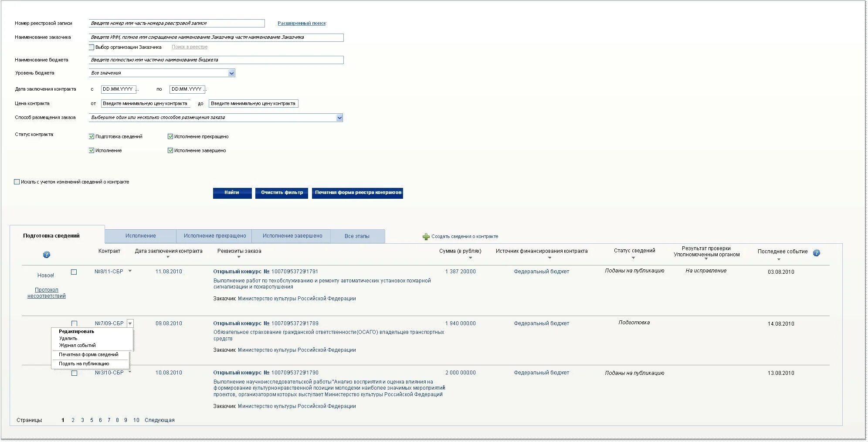Click Создать сведения о контракте link
Viewport: 868px width, 442px height.
tap(465, 236)
